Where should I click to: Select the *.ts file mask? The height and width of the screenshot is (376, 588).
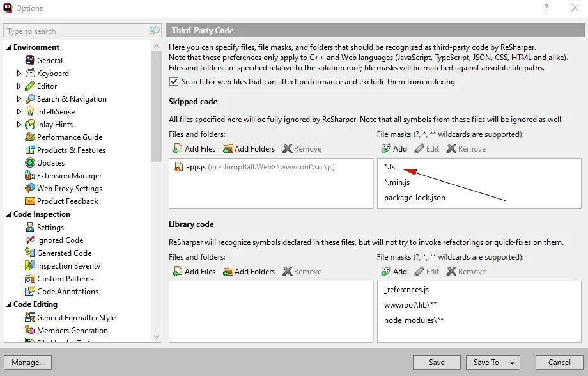point(389,167)
